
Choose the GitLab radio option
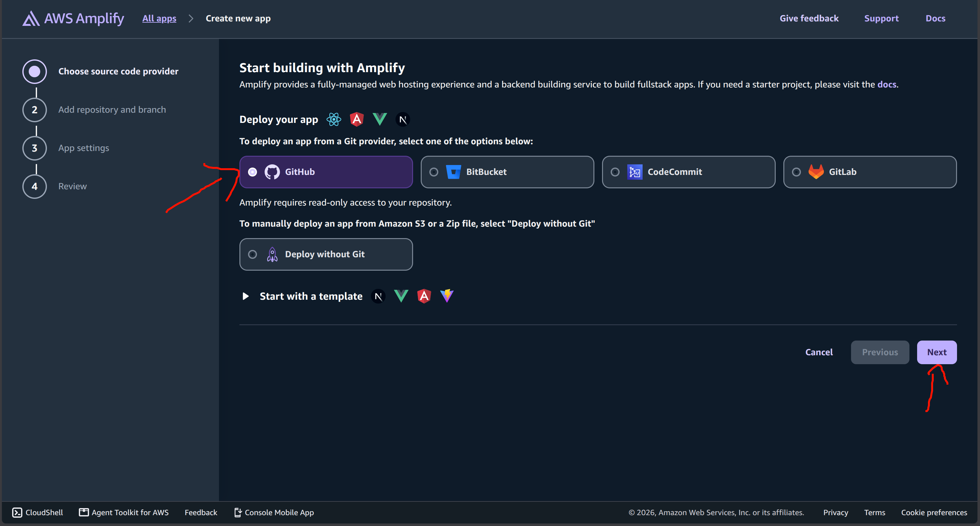[796, 172]
